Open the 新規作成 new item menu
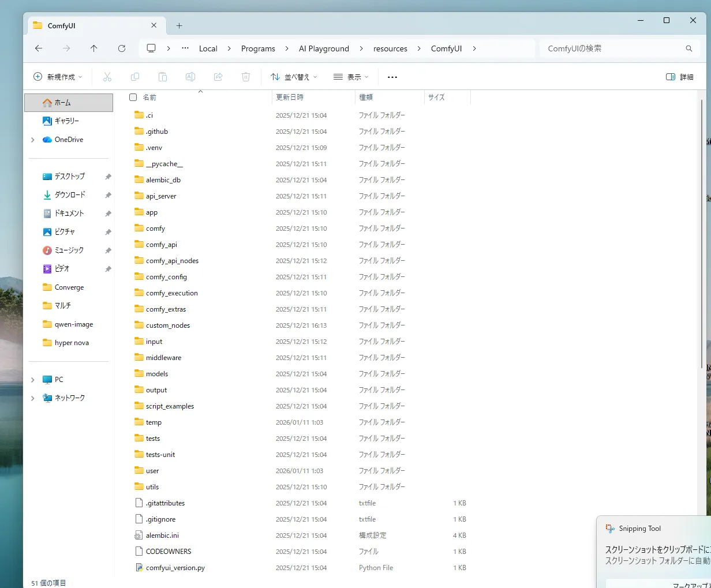The width and height of the screenshot is (711, 588). (x=58, y=77)
